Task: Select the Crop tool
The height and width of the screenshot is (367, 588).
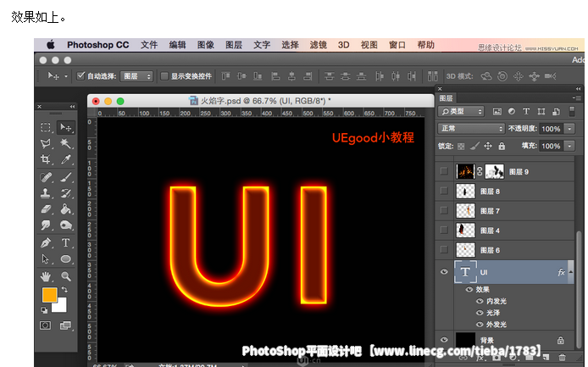Action: point(46,159)
